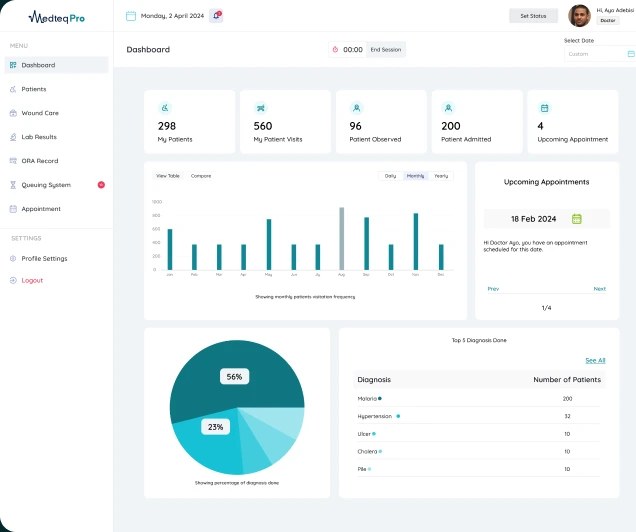Viewport: 636px width, 532px height.
Task: Select the highlighted August bar in chart
Action: pos(342,238)
